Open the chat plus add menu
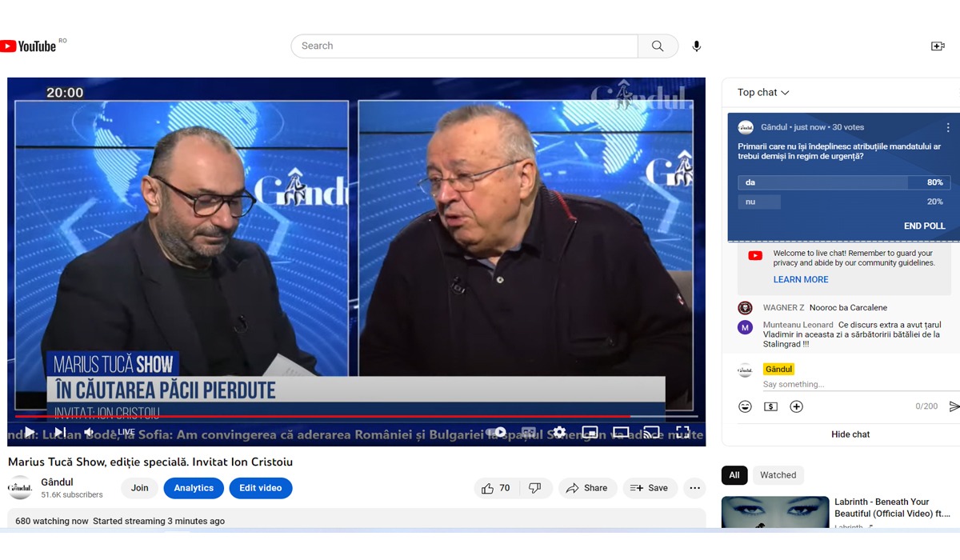The height and width of the screenshot is (560, 960). (x=796, y=406)
